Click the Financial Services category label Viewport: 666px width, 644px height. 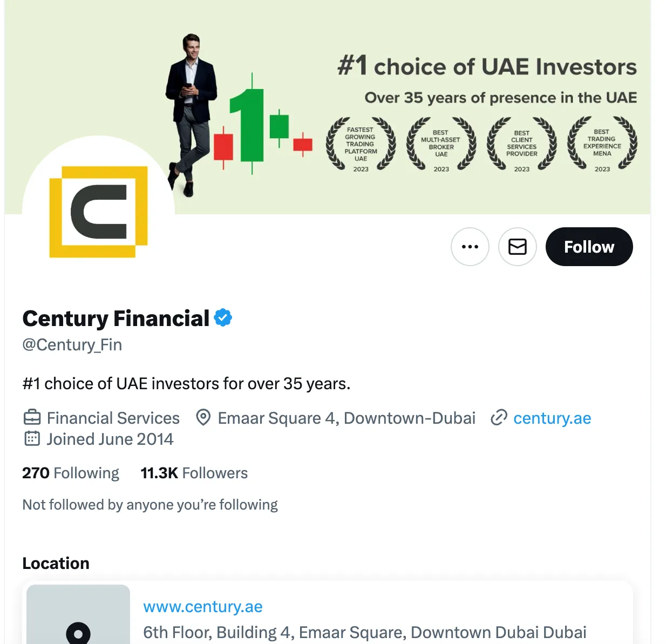tap(113, 418)
